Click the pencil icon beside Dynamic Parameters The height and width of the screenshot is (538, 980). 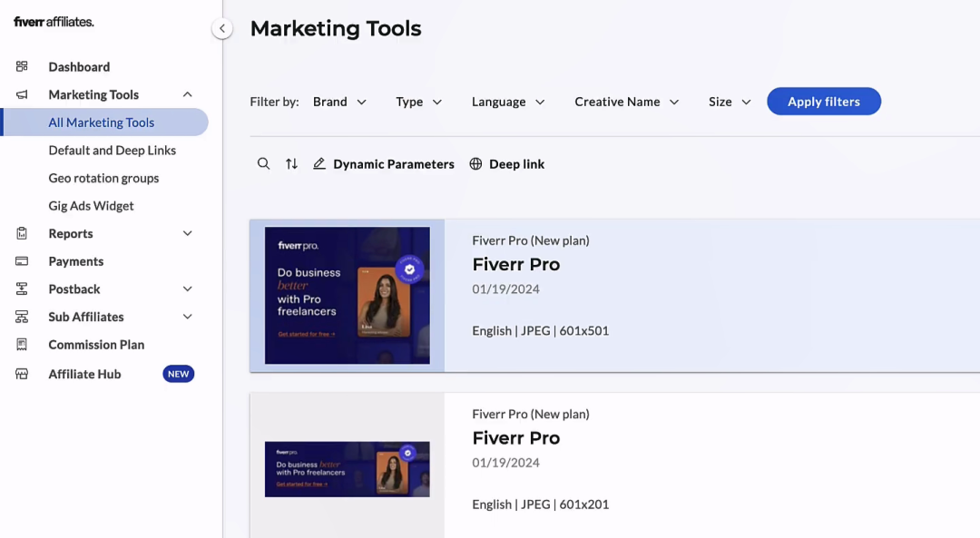pyautogui.click(x=319, y=163)
